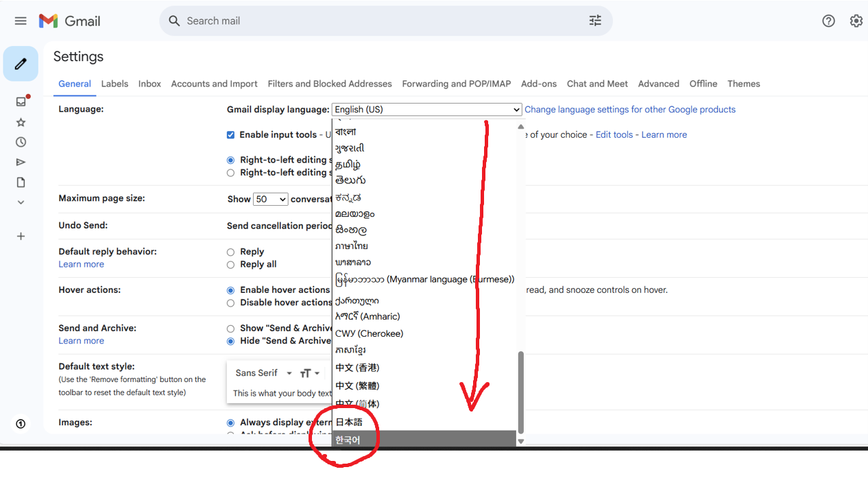Toggle Enable input tools checkbox
868x500 pixels.
pos(230,134)
